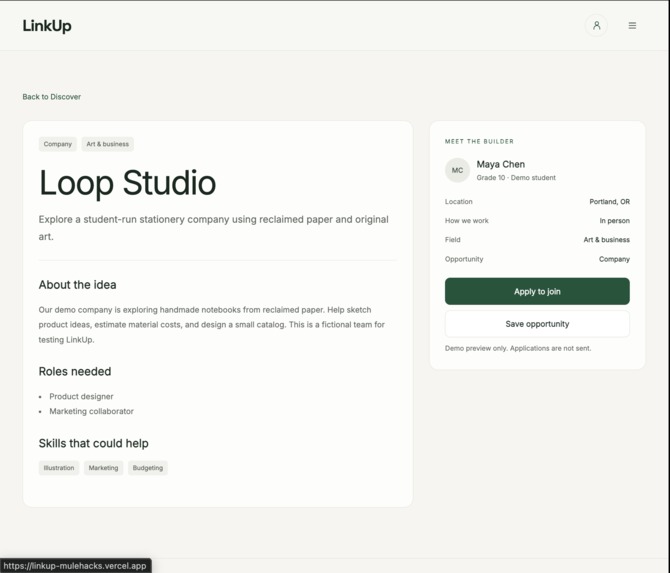Click the 'How we work' label
Image resolution: width=670 pixels, height=573 pixels.
click(x=467, y=221)
